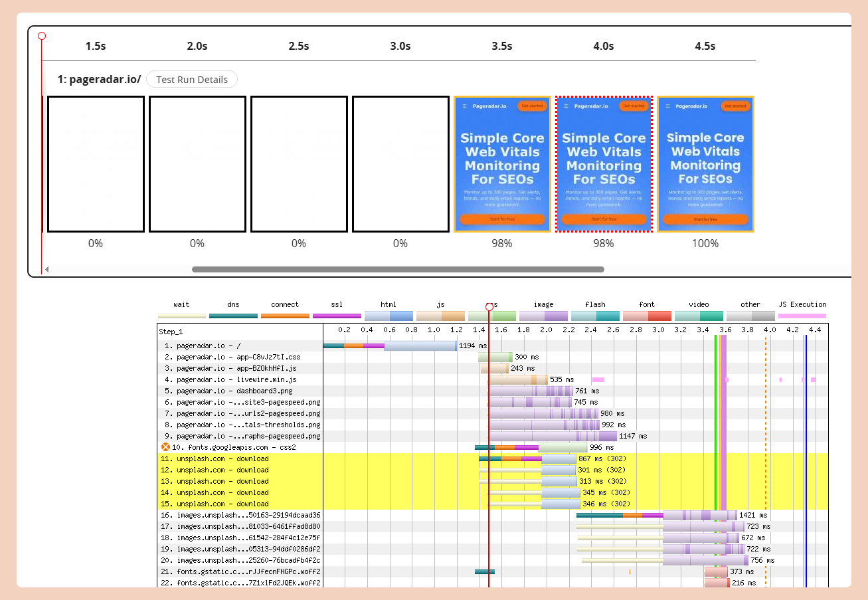Image resolution: width=868 pixels, height=600 pixels.
Task: Select request row ending tals-thresholds.png
Action: 493,425
